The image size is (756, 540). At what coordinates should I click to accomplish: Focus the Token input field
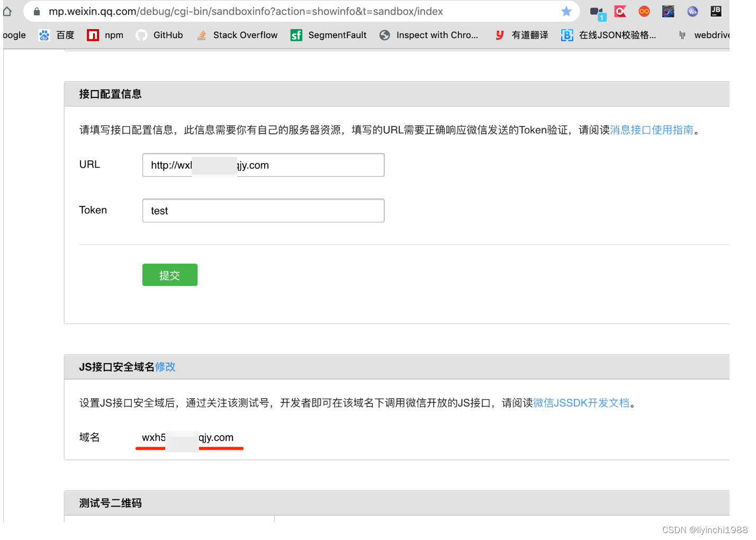263,211
